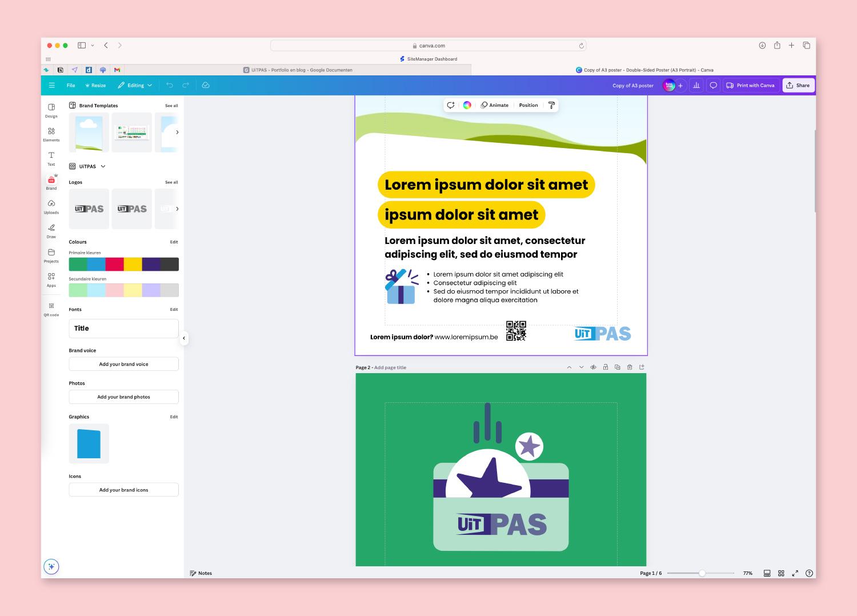Image resolution: width=857 pixels, height=616 pixels.
Task: Duplicate Page 2 using copy icon
Action: (618, 367)
